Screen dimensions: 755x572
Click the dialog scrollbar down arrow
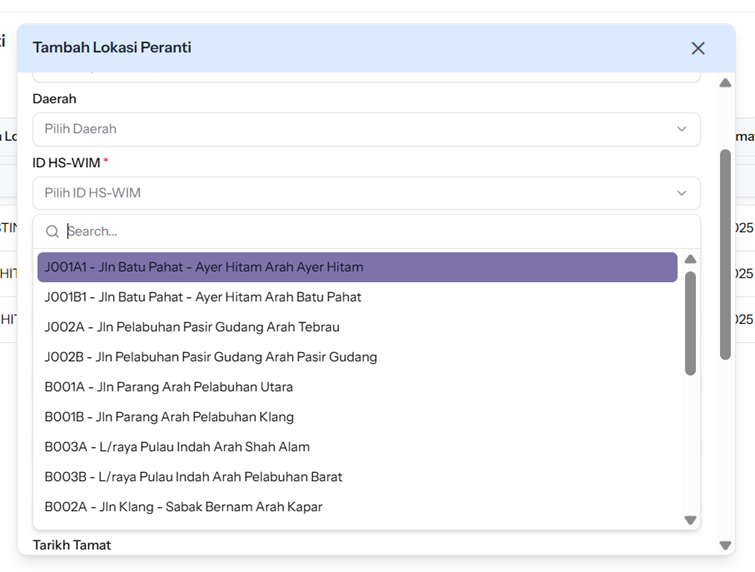(x=725, y=545)
